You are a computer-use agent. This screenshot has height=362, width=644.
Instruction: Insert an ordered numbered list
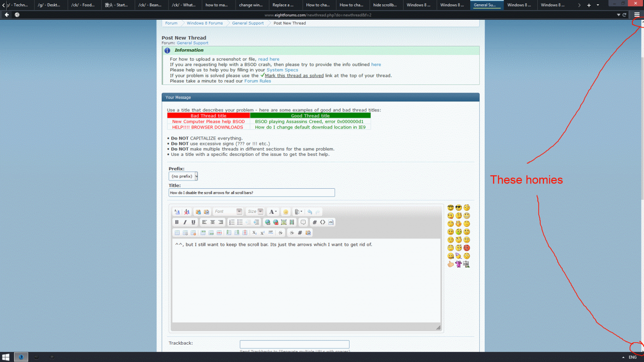(232, 222)
